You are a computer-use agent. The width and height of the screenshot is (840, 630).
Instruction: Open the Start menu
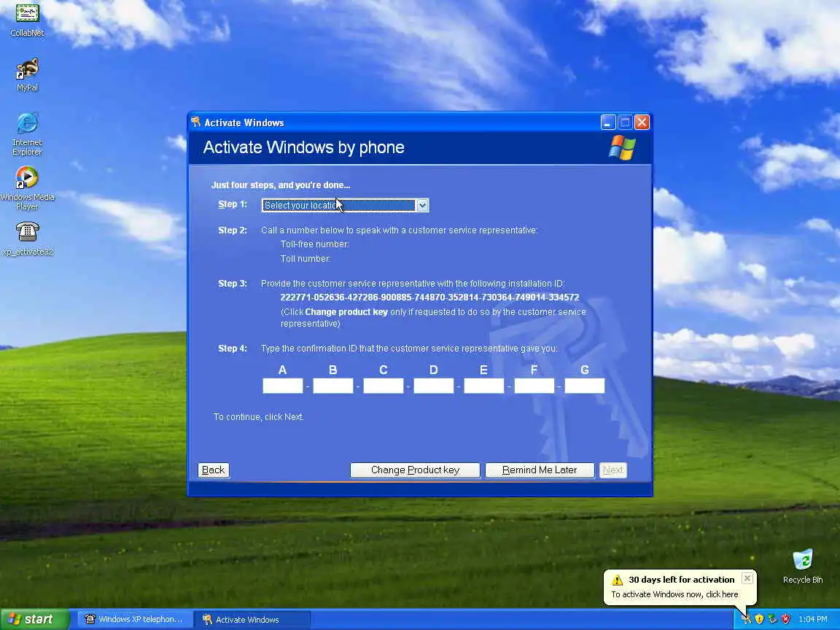pyautogui.click(x=34, y=619)
